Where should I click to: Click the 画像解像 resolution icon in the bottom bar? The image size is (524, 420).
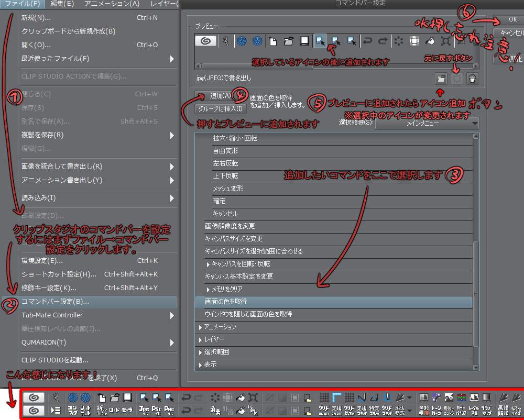[503, 411]
